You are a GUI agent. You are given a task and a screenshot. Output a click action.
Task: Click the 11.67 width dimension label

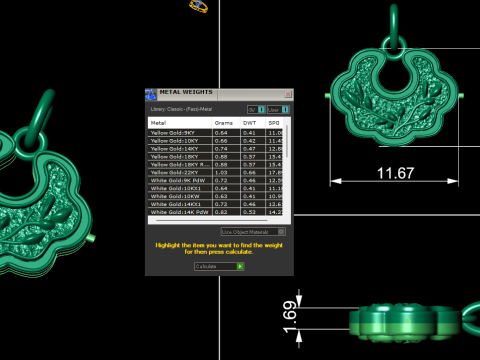click(x=395, y=173)
